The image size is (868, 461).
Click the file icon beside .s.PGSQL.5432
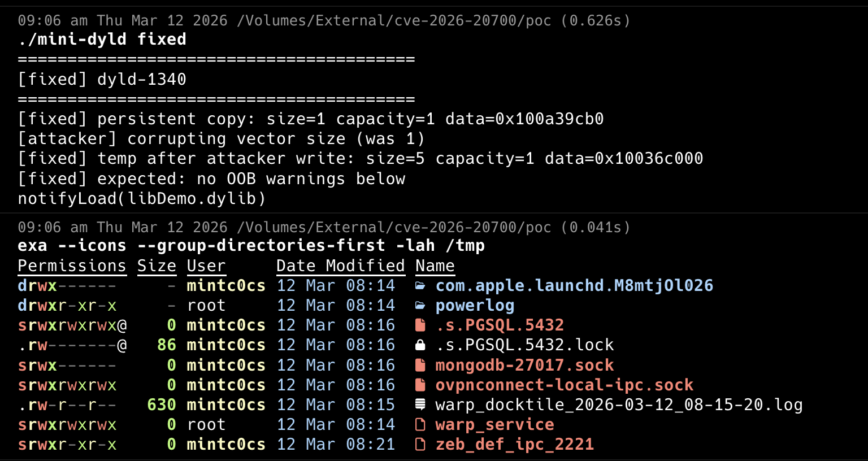pos(420,325)
